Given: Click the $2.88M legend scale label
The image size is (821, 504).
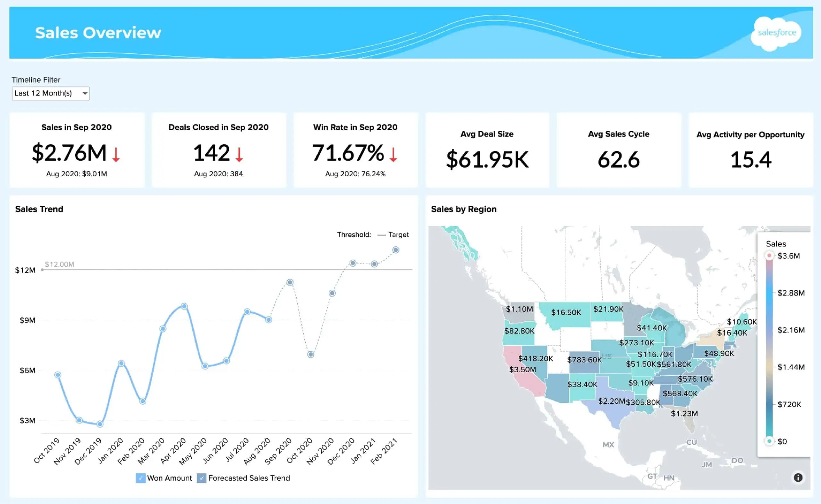Looking at the screenshot, I should click(791, 293).
